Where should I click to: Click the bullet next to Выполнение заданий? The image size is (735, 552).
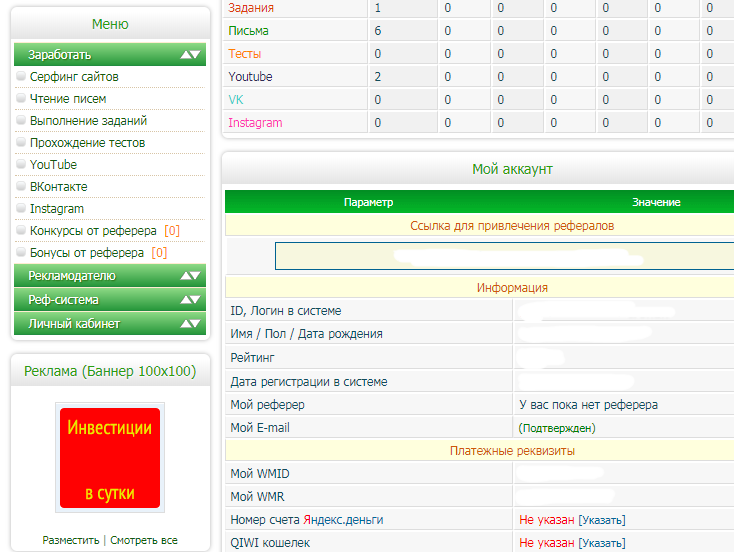tap(21, 120)
